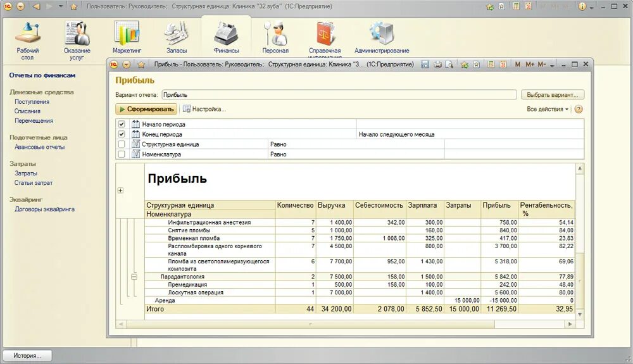Open main menu dropdown arrow next to 1C logo
This screenshot has width=633, height=364.
point(21,6)
